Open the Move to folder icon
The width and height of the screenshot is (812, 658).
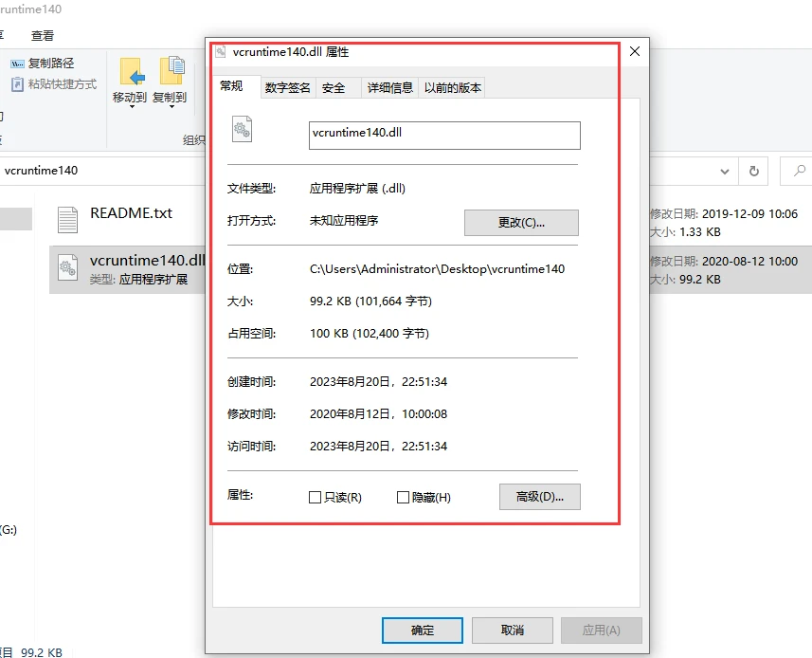pos(132,71)
